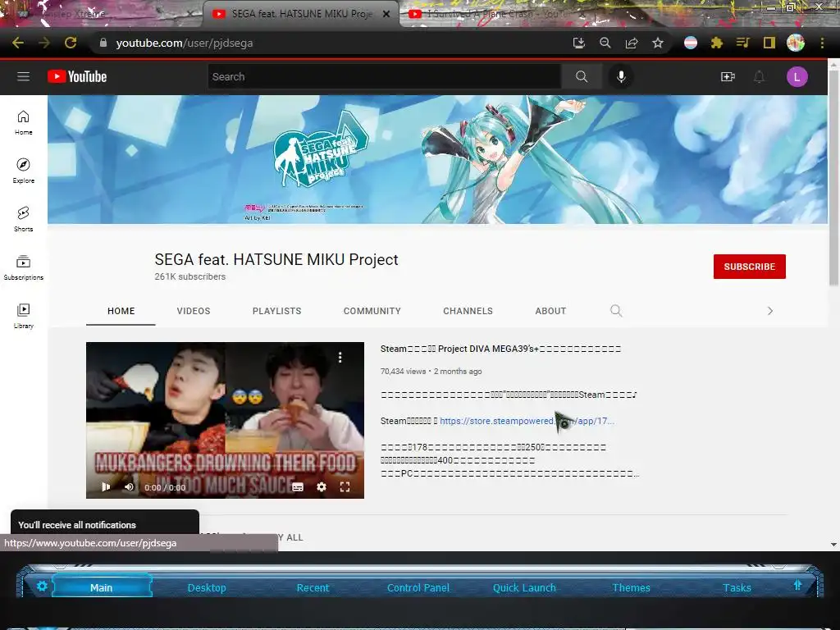Click the 70,434 views text
This screenshot has width=840, height=630.
403,372
